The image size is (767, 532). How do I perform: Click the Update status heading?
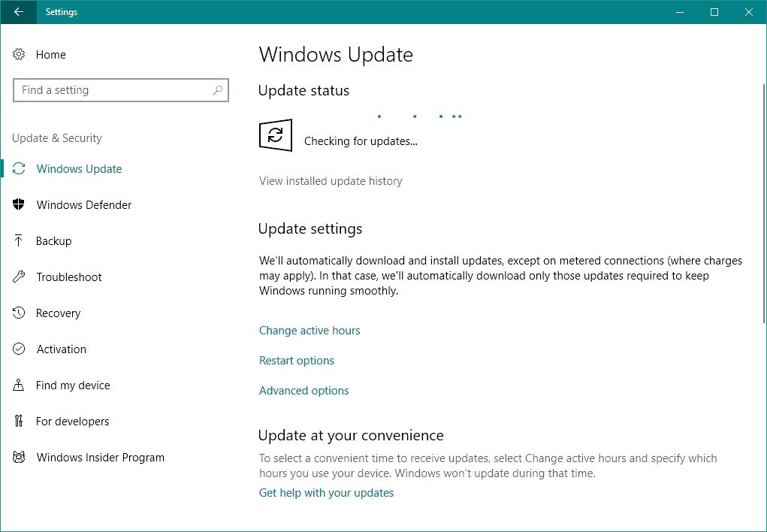303,90
